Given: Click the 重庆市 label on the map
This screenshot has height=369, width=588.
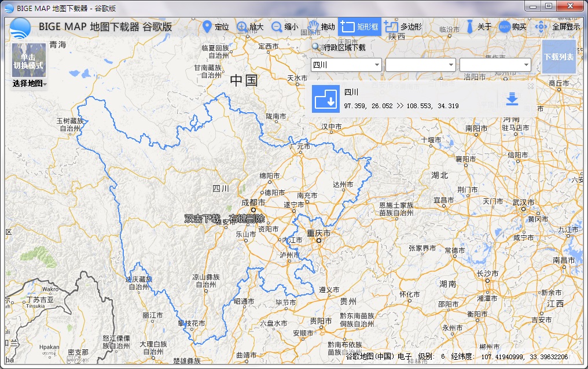Looking at the screenshot, I should tap(319, 234).
